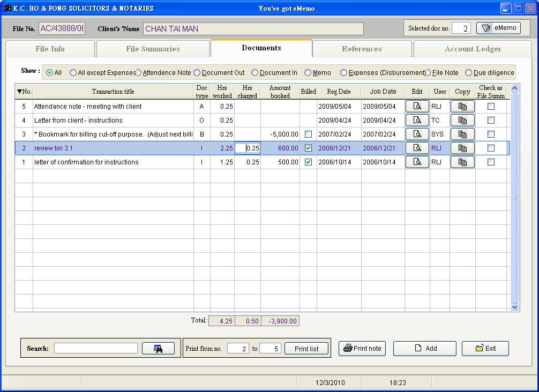Check File Summ box for Attendance note row
The height and width of the screenshot is (392, 539).
coord(491,107)
